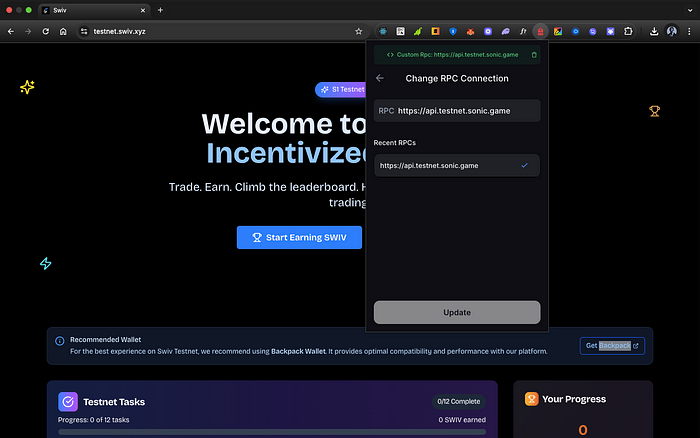Viewport: 700px width, 438px height.
Task: Open the italic fx extension icon
Action: click(x=523, y=31)
